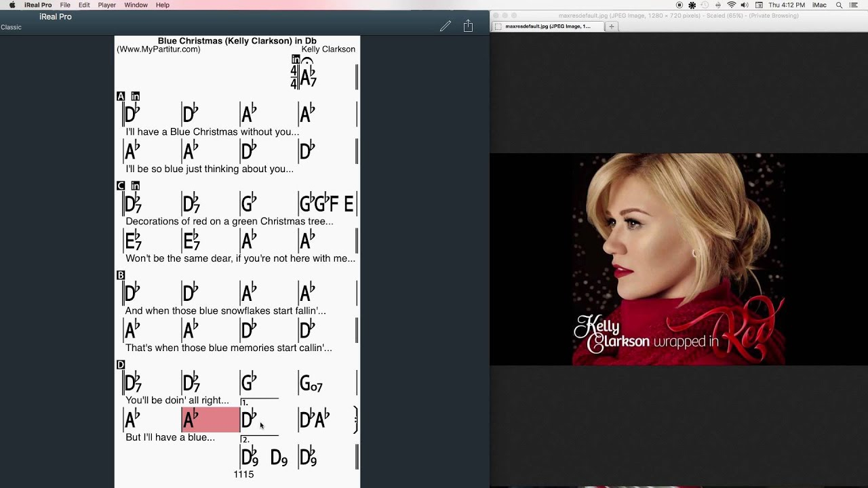Select the Go7 chord measure
Image resolution: width=868 pixels, height=488 pixels.
pyautogui.click(x=327, y=383)
